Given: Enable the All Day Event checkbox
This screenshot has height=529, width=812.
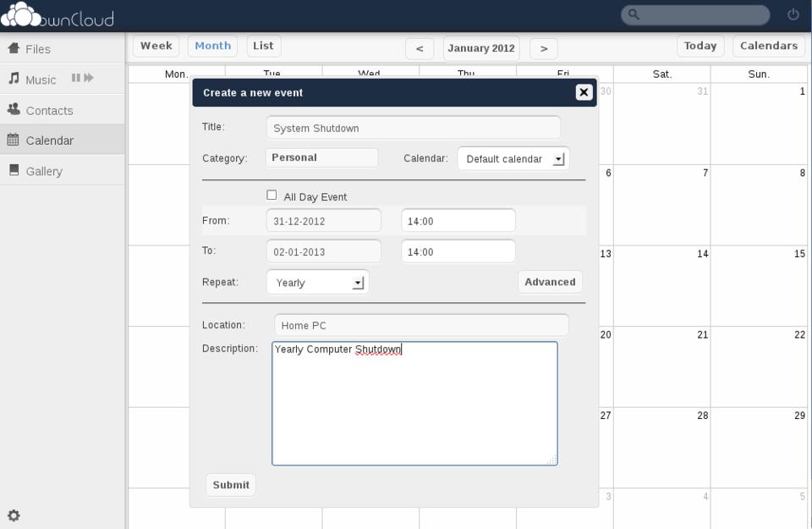Looking at the screenshot, I should pyautogui.click(x=272, y=196).
